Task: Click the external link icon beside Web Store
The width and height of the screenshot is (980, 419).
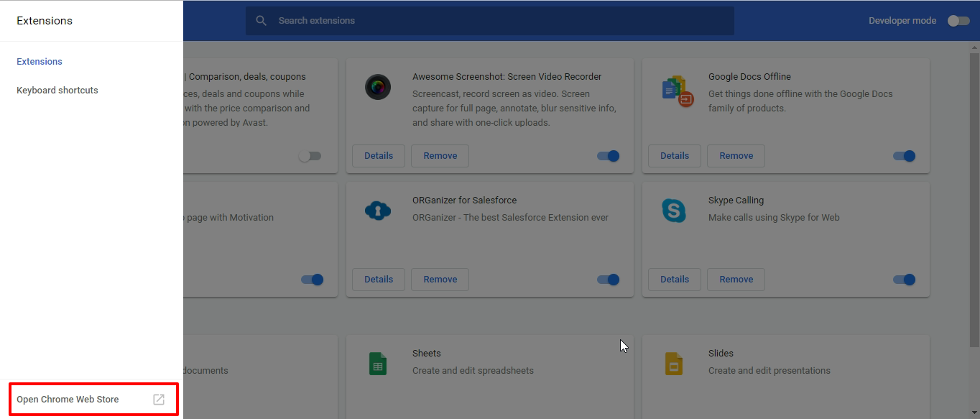Action: coord(159,400)
